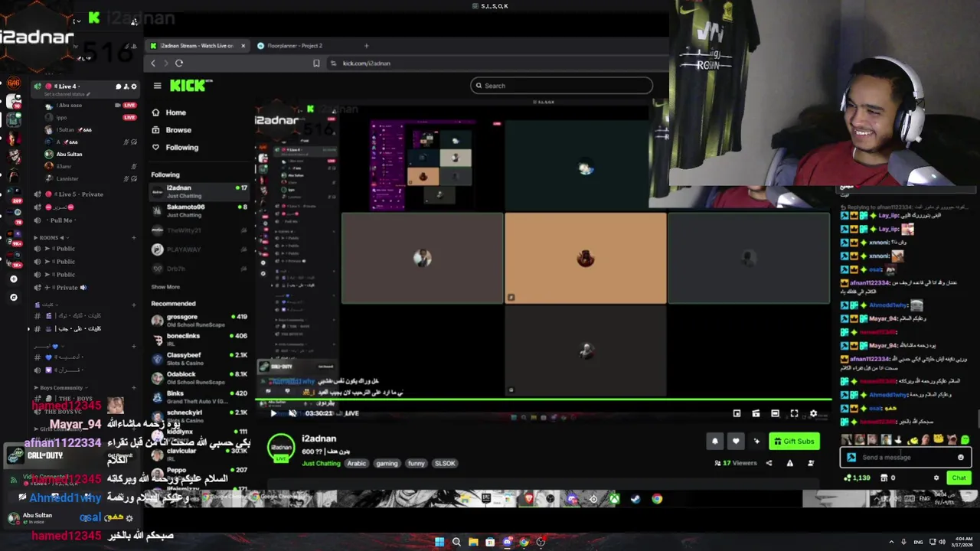Open Discord Live 4 channel settings gear
Screen dimensions: 980x551
pos(134,86)
